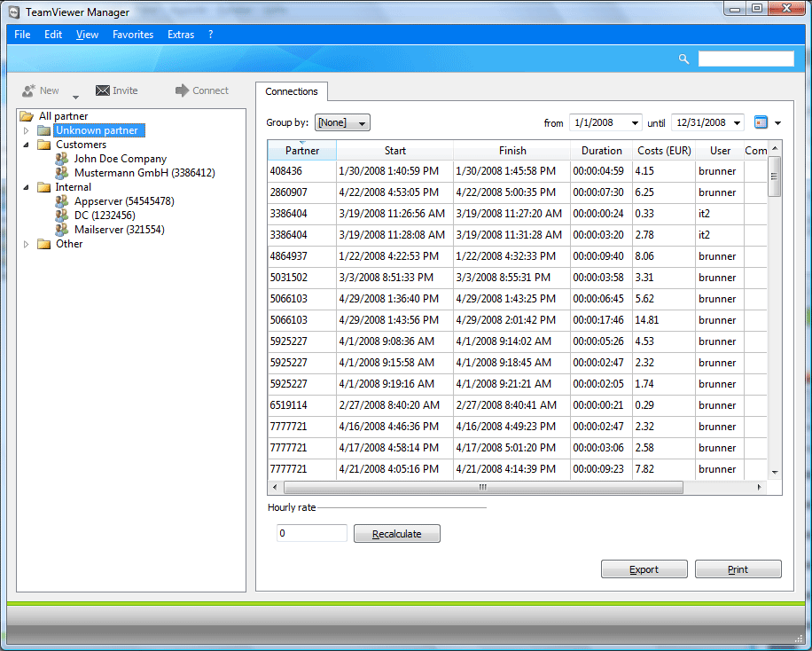Open the View menu

tap(87, 35)
